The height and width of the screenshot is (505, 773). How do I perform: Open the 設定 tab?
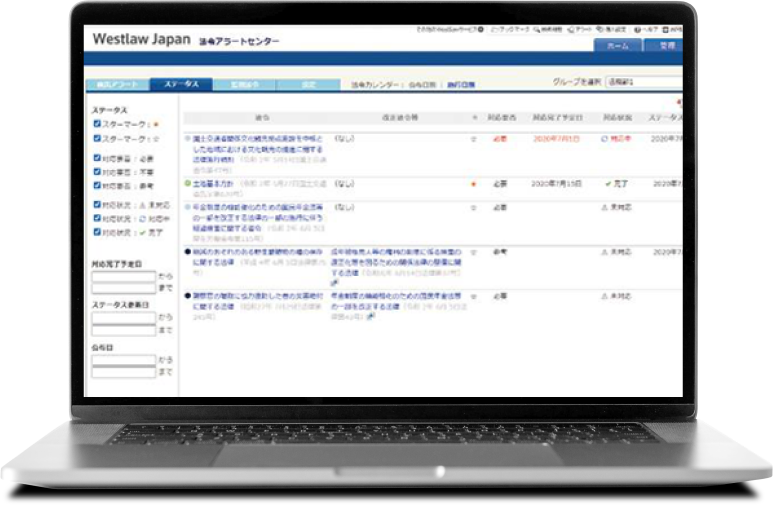click(309, 85)
